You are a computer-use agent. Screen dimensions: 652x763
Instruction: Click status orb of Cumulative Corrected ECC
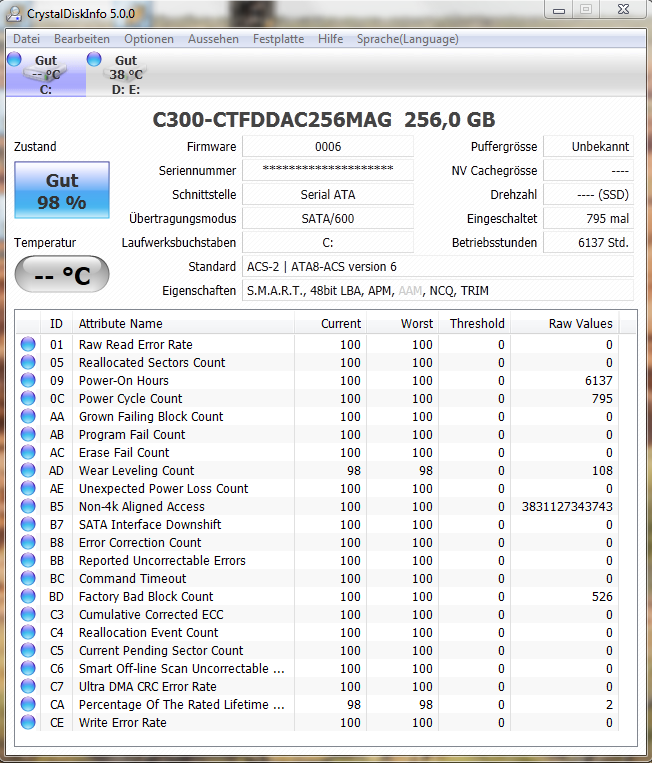click(28, 614)
